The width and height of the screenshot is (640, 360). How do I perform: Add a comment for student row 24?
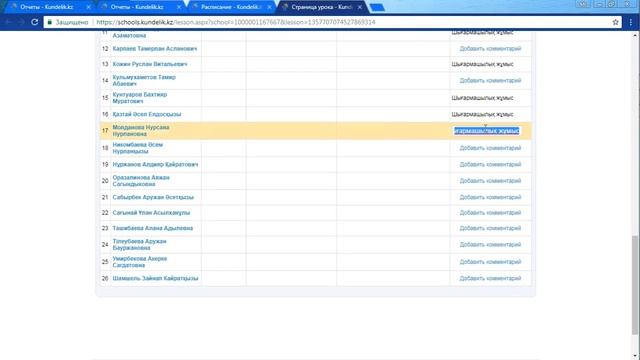pyautogui.click(x=490, y=244)
